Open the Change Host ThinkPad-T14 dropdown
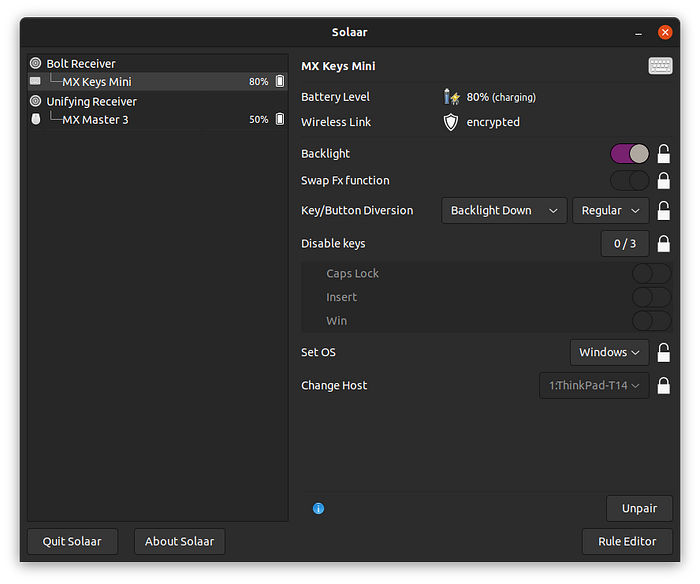The image size is (700, 584). 594,385
